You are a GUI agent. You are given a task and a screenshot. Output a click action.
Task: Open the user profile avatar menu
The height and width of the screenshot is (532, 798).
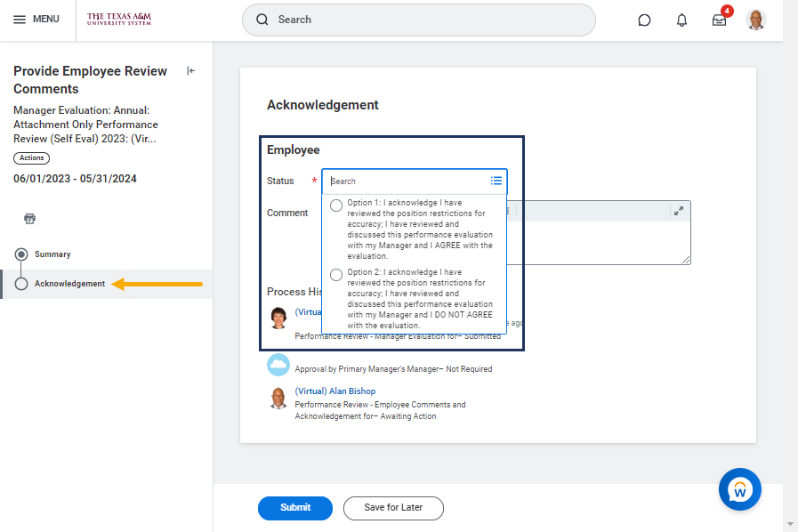pos(756,20)
